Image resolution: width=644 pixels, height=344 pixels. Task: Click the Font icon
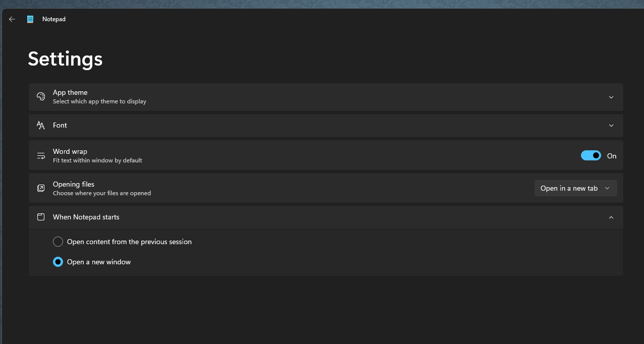(41, 125)
